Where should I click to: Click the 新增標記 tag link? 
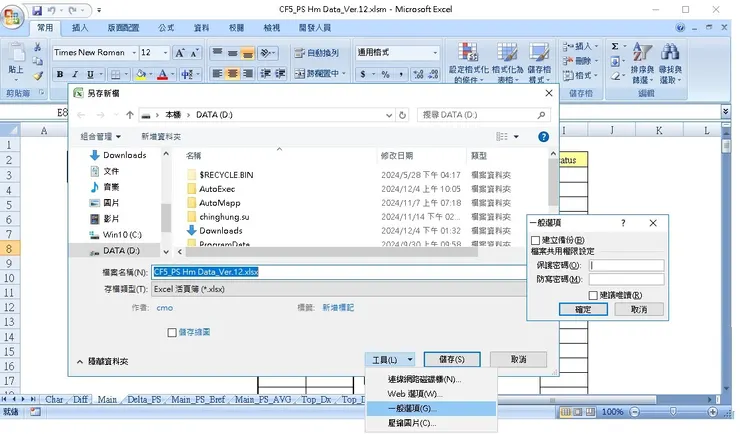pos(338,308)
